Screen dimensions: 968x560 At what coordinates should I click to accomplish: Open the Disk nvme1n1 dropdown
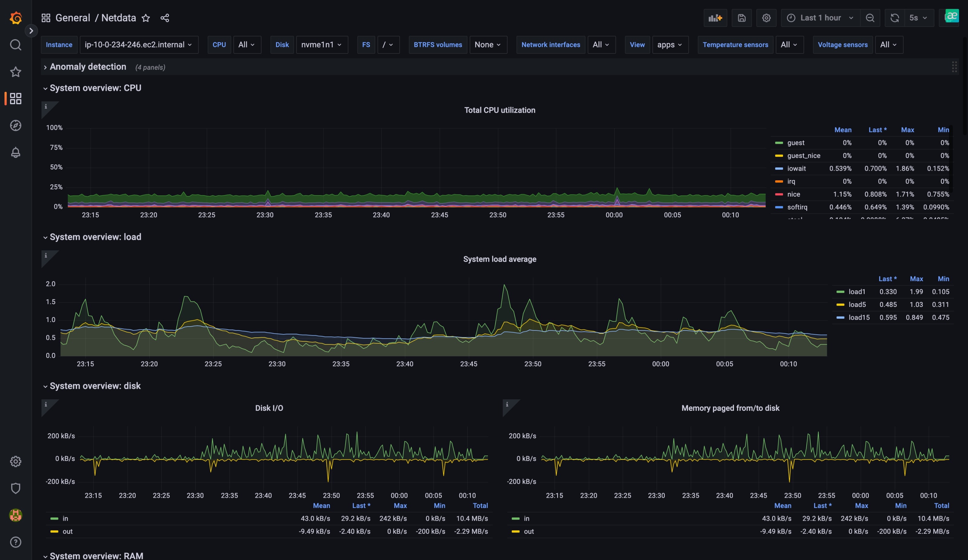(x=322, y=45)
